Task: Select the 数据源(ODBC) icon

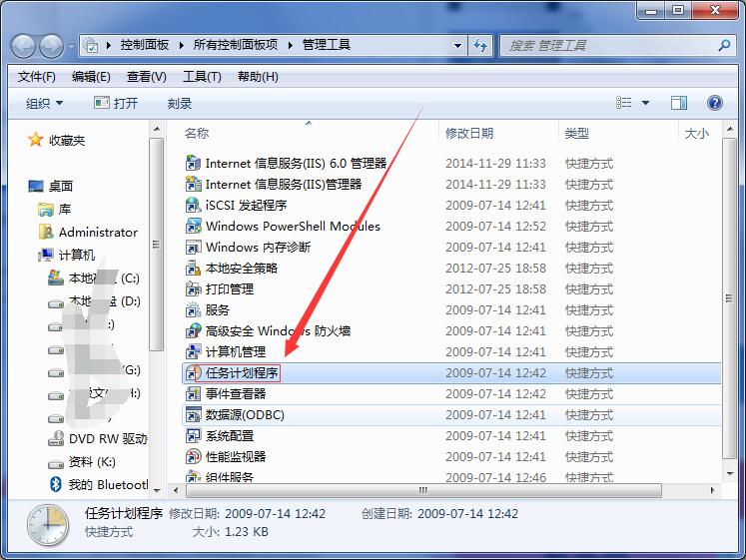Action: tap(193, 414)
